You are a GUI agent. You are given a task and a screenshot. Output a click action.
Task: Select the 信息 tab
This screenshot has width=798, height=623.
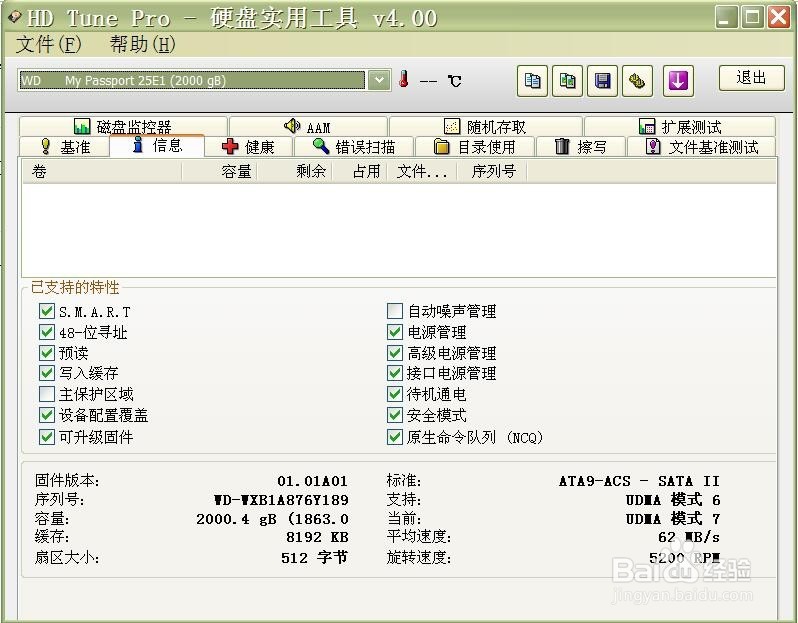pos(157,146)
